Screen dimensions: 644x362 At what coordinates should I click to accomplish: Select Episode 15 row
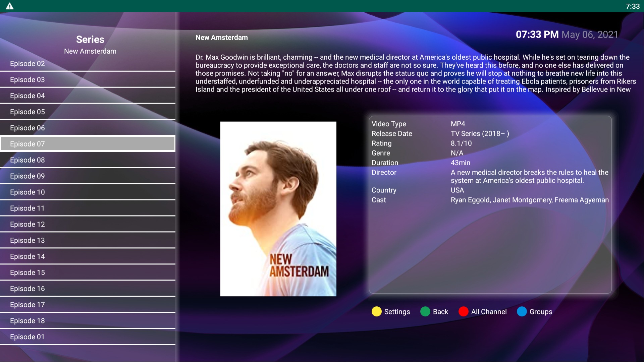pos(88,273)
